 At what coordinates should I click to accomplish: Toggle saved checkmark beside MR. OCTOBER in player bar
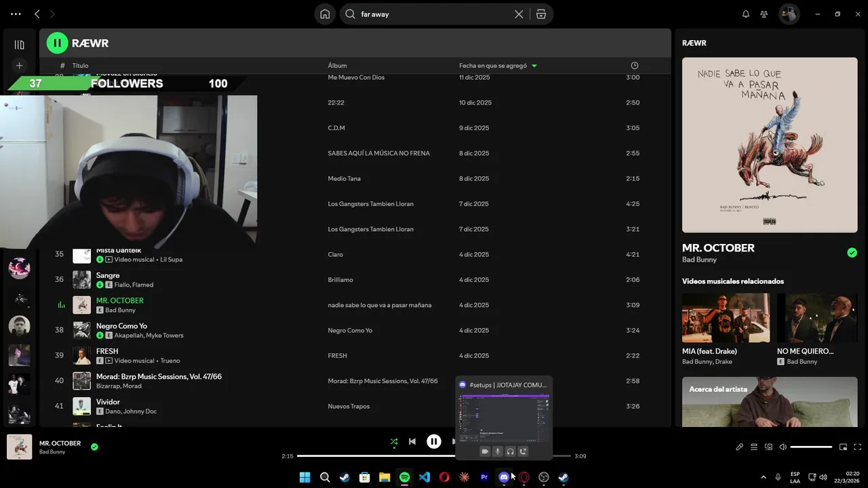click(94, 447)
